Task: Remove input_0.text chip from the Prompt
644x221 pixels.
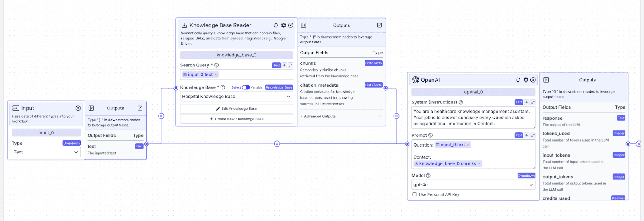Action: (468, 145)
